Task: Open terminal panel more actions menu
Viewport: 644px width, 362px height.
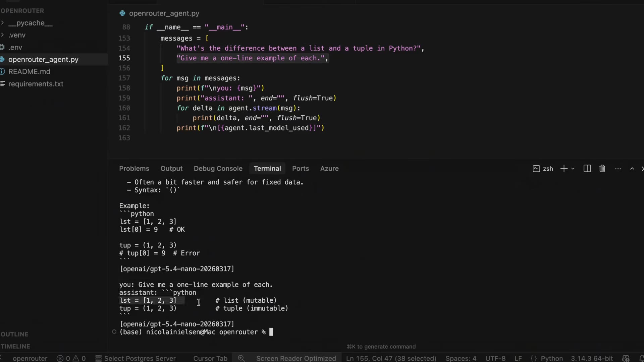Action: point(618,169)
